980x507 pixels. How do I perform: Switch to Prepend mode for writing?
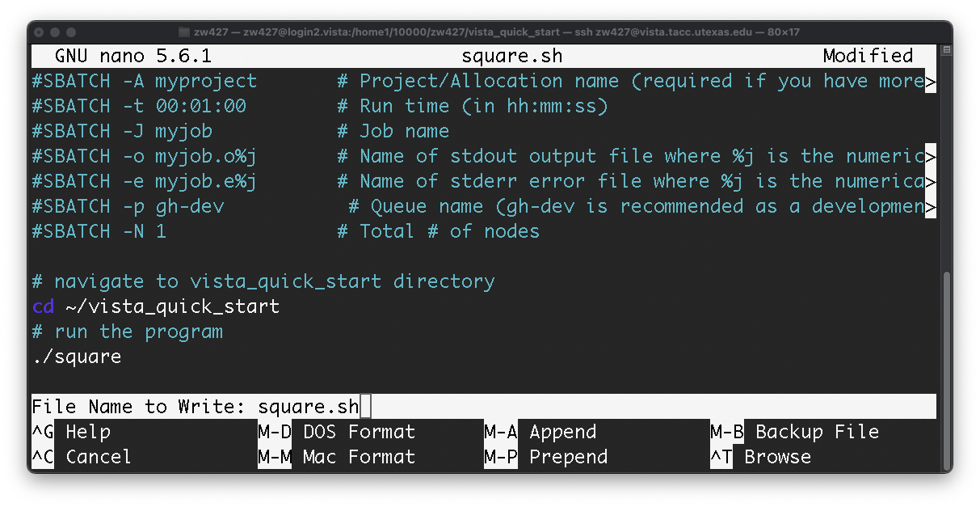(568, 456)
